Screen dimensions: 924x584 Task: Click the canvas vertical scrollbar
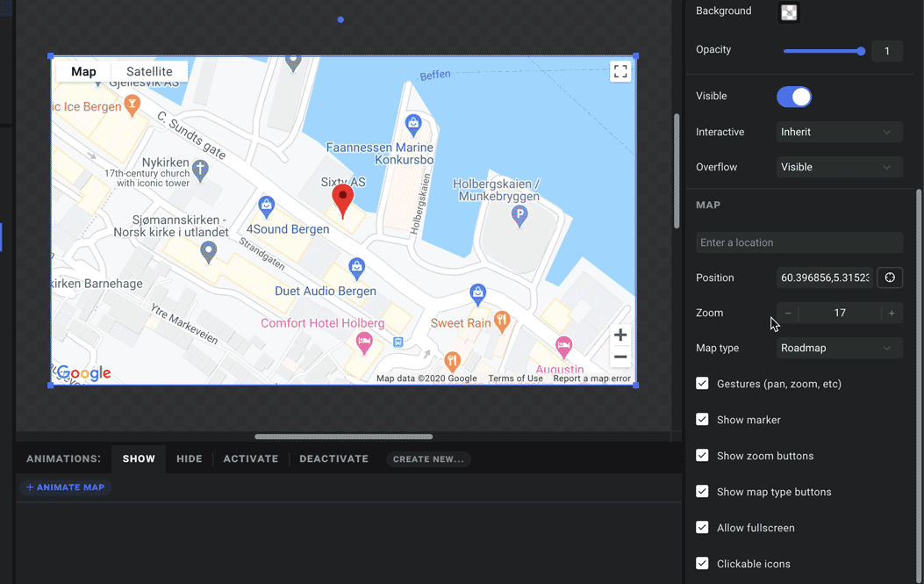677,171
